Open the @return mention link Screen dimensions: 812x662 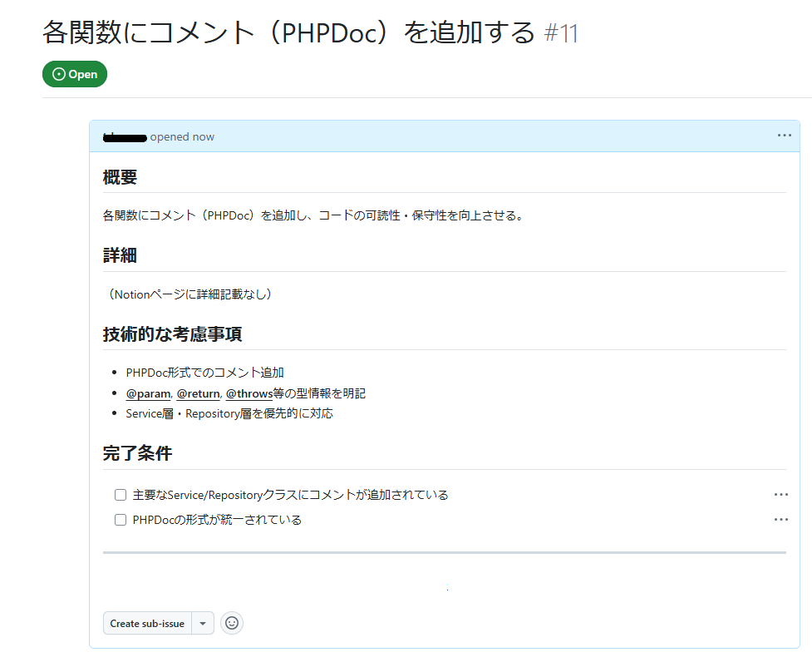tap(198, 393)
